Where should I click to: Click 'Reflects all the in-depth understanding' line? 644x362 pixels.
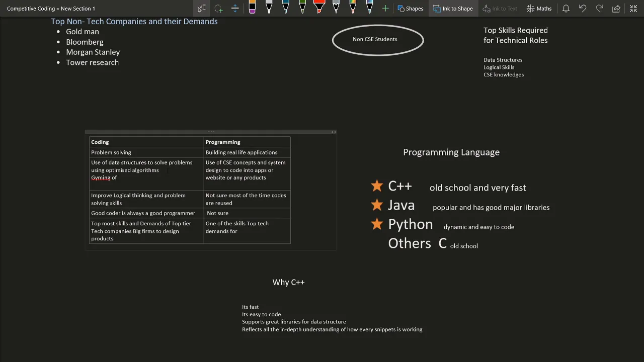pos(332,329)
